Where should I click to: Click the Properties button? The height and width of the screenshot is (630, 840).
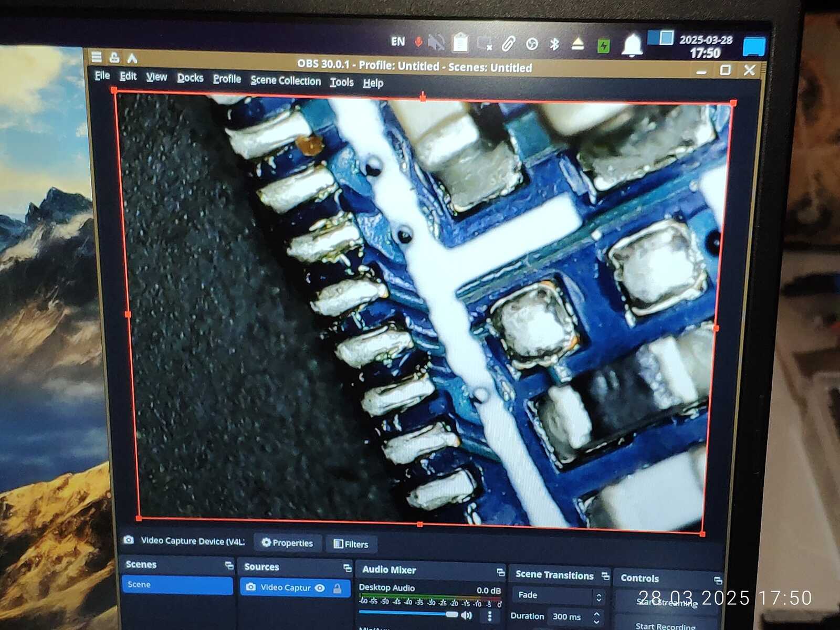coord(287,543)
